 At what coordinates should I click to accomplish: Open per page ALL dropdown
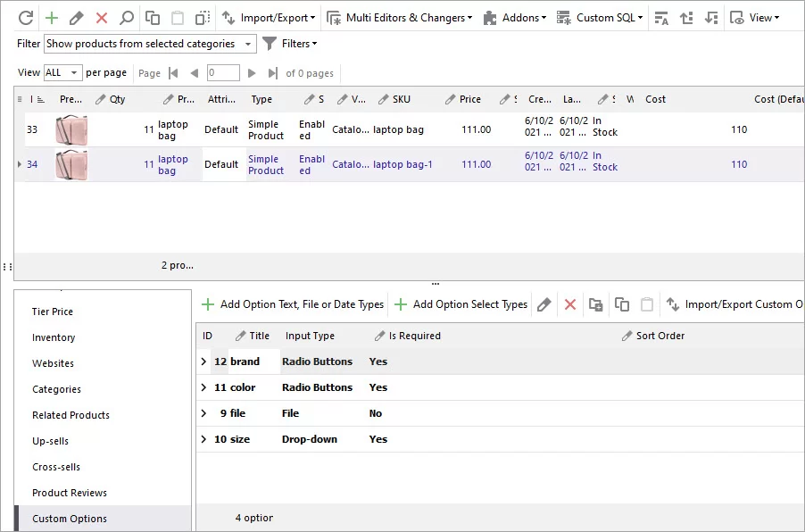tap(62, 73)
